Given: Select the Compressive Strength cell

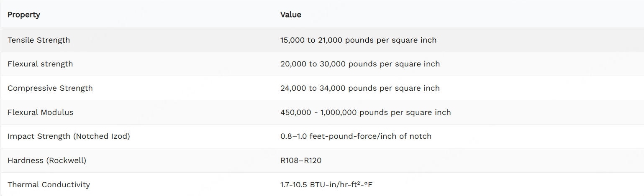Looking at the screenshot, I should coord(50,88).
